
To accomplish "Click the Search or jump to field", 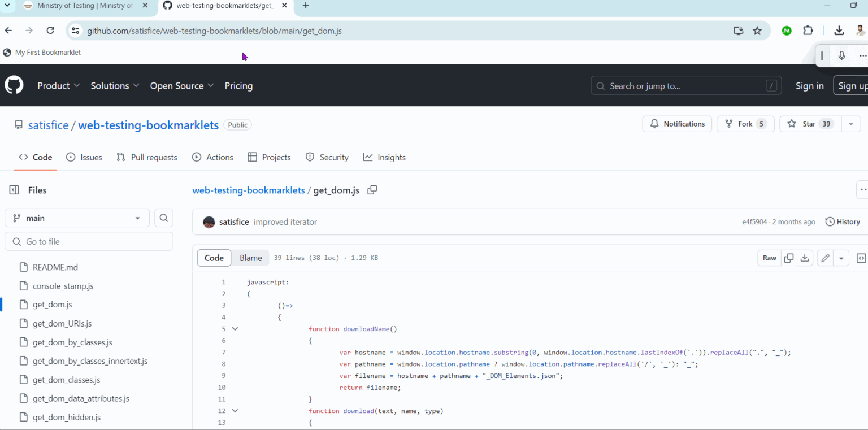I will pyautogui.click(x=686, y=86).
